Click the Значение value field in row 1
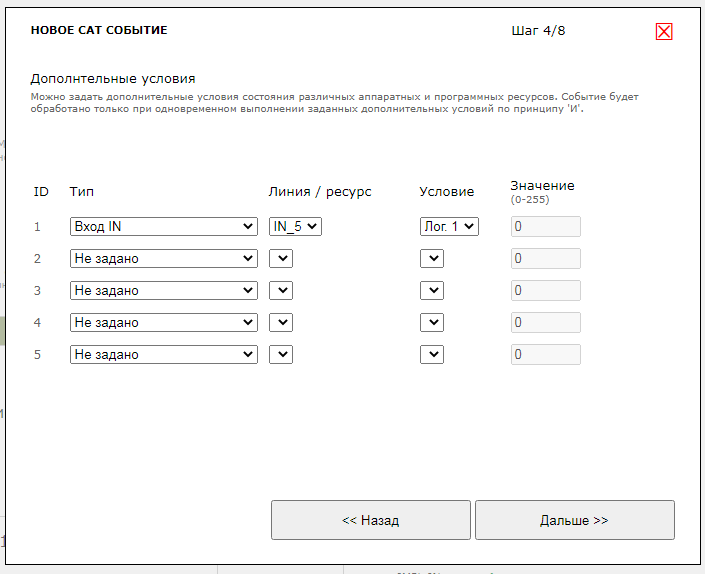 click(545, 227)
